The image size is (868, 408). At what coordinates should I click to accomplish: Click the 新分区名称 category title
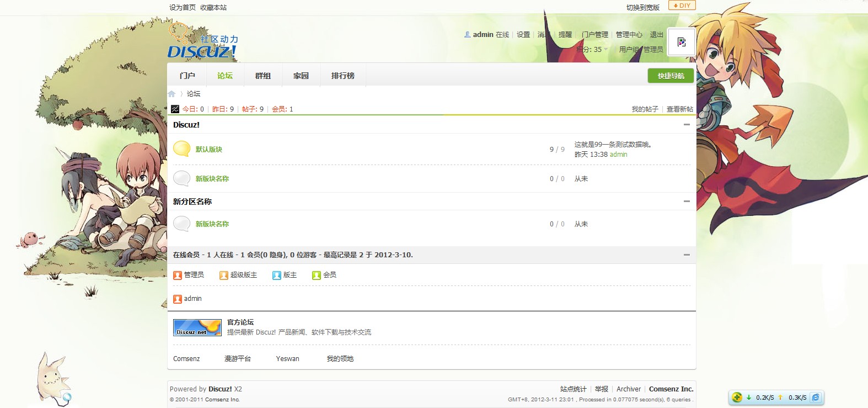pyautogui.click(x=192, y=202)
